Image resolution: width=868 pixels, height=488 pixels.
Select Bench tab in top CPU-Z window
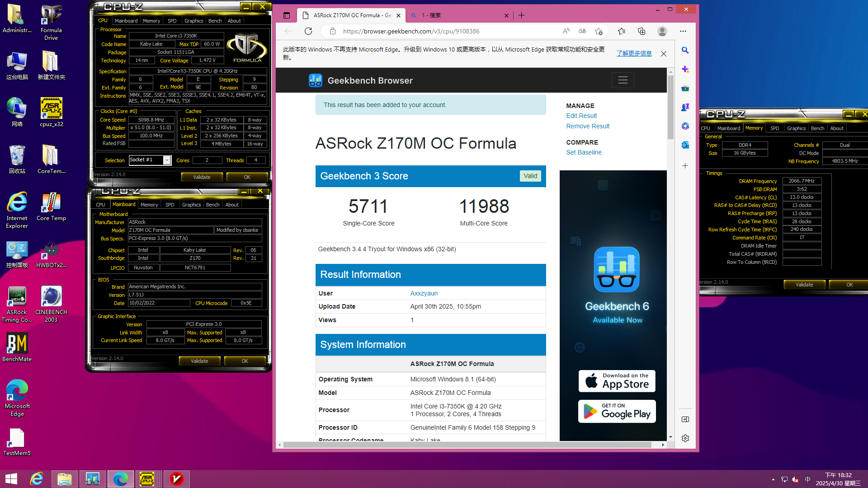tap(215, 21)
